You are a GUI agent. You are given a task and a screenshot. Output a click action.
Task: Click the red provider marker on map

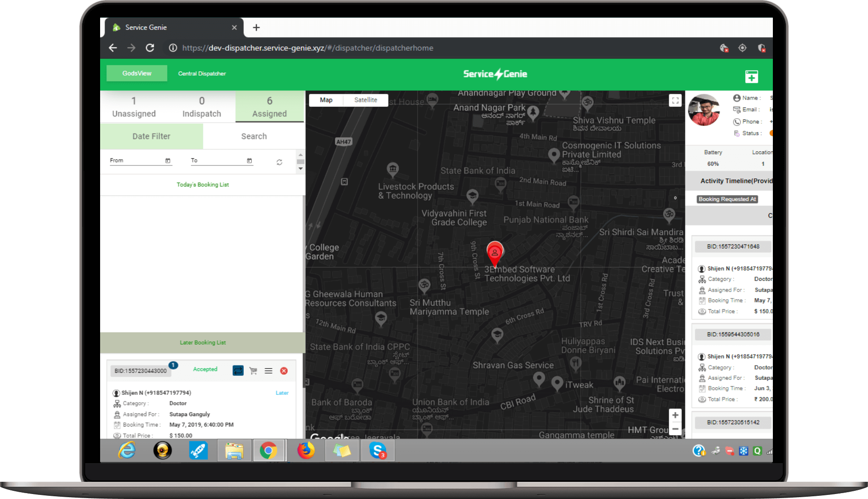495,254
